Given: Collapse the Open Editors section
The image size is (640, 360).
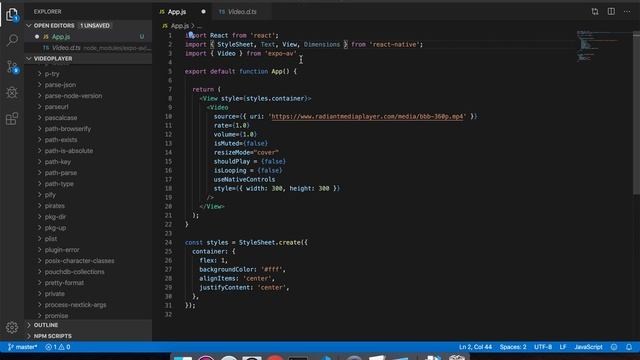Looking at the screenshot, I should point(88,25).
